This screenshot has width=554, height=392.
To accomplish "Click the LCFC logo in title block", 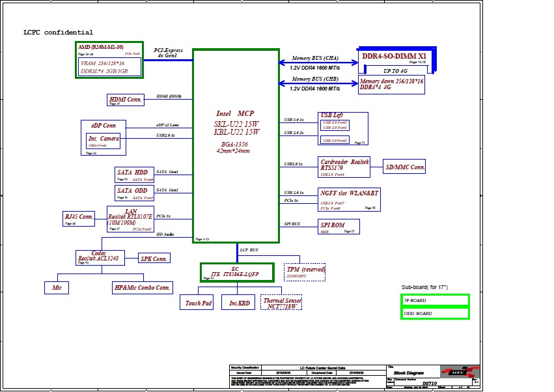I will coord(460,372).
